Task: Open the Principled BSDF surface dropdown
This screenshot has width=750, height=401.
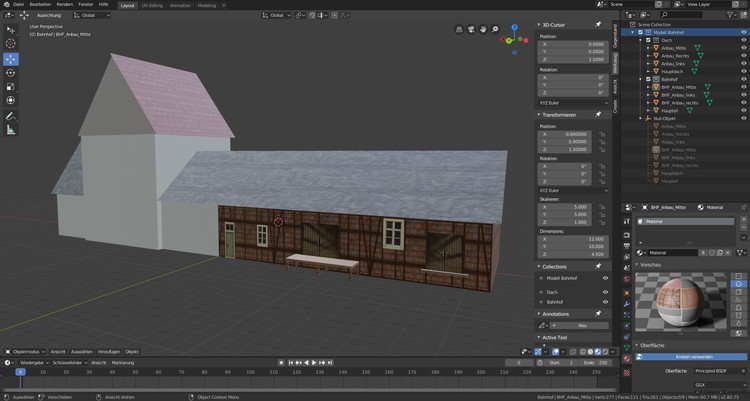Action: [x=717, y=370]
